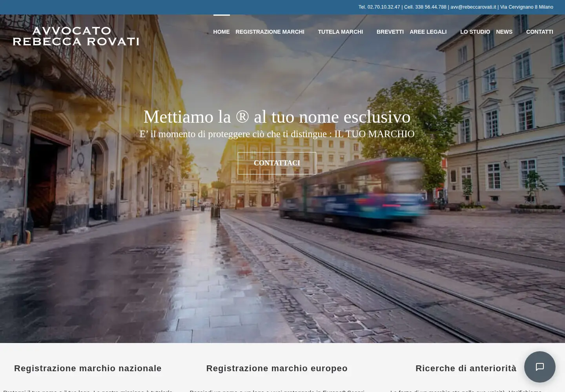Select the BREVETTI menu item
Screen dimensions: 565x392
point(390,32)
